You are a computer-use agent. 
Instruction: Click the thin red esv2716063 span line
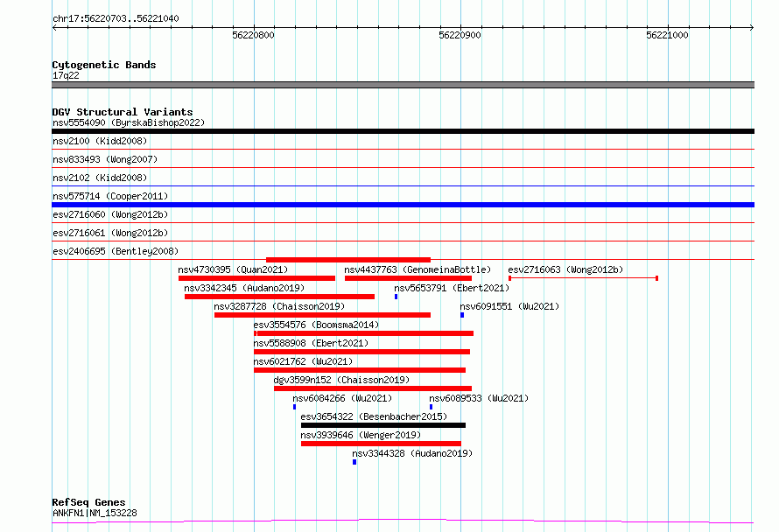[583, 278]
